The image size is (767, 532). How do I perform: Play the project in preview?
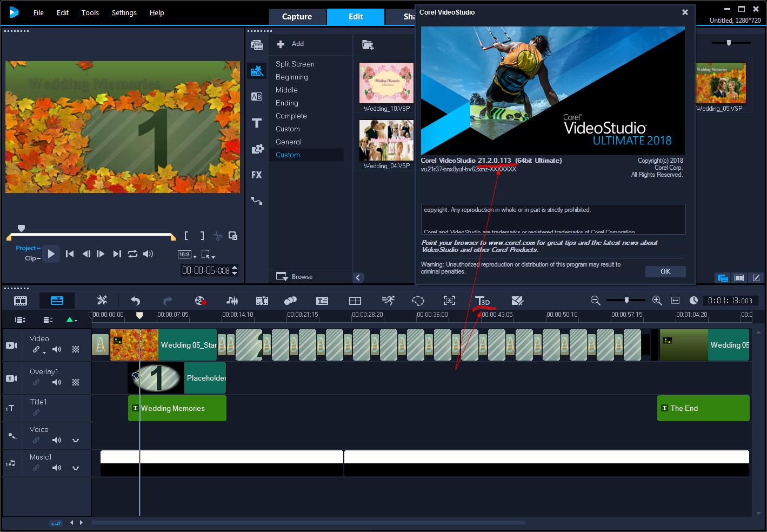(x=51, y=254)
